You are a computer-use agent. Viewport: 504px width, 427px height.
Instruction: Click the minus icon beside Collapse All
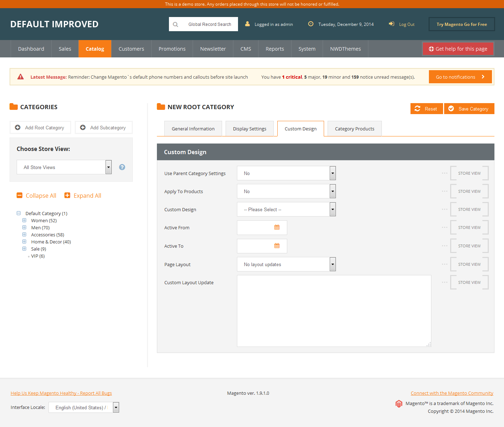click(19, 195)
